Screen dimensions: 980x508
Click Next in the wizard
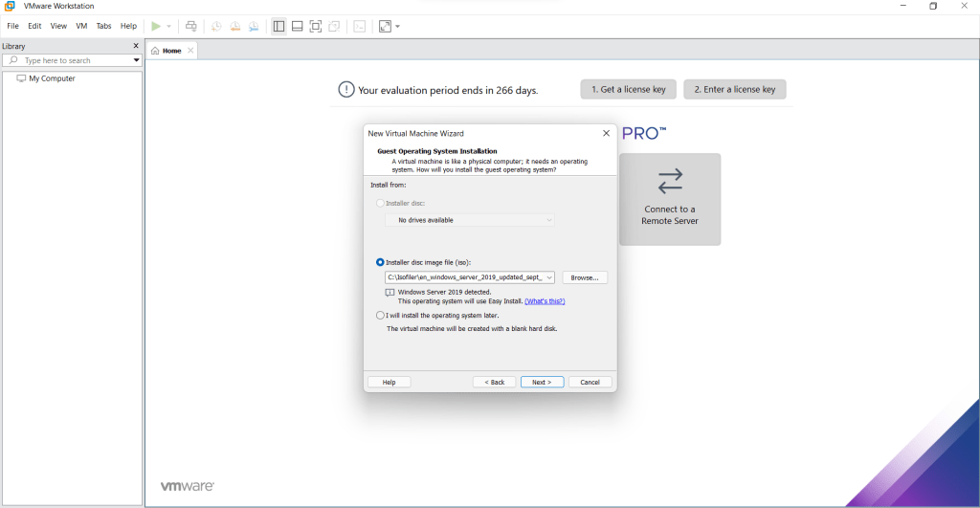tap(542, 382)
